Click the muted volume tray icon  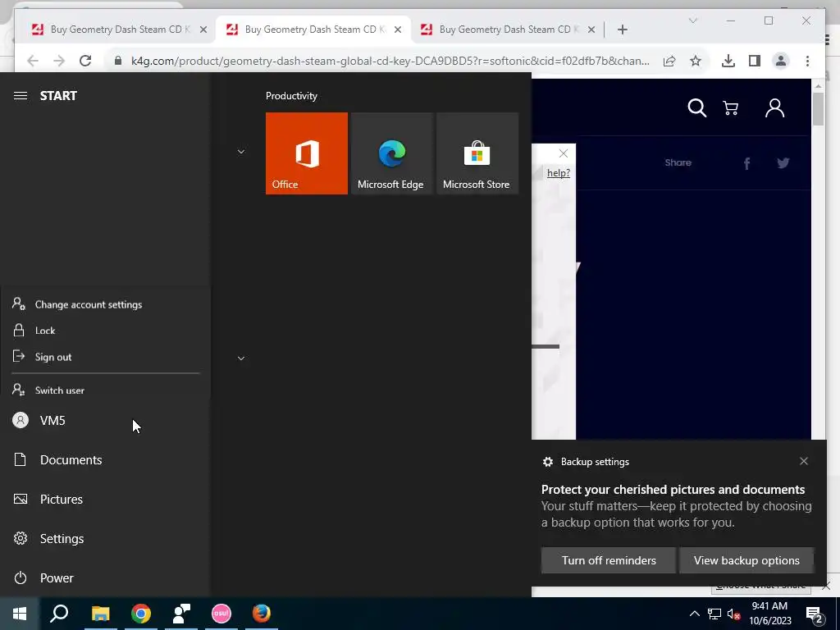(x=734, y=614)
